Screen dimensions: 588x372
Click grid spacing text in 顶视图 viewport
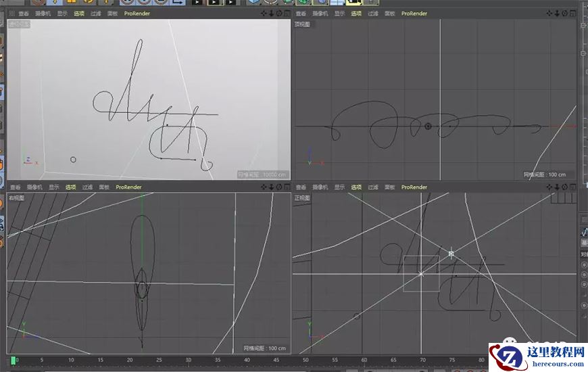[x=545, y=175]
